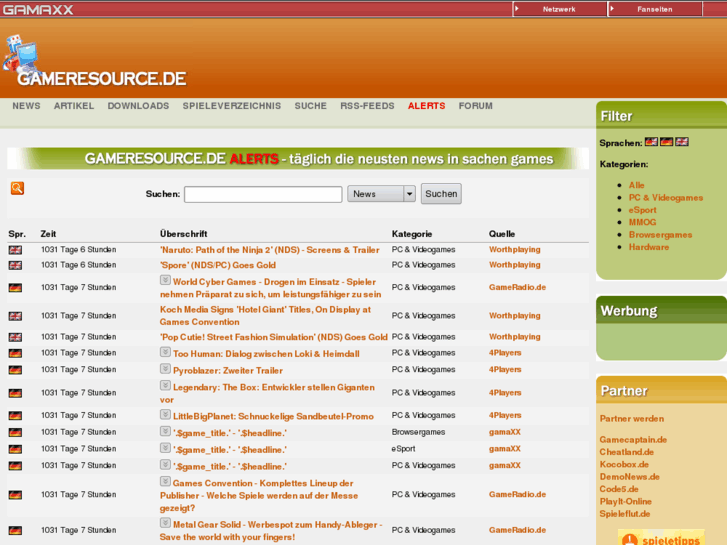This screenshot has width=727, height=545.
Task: Click the flag icon in the Naruto row
Action: (x=15, y=250)
